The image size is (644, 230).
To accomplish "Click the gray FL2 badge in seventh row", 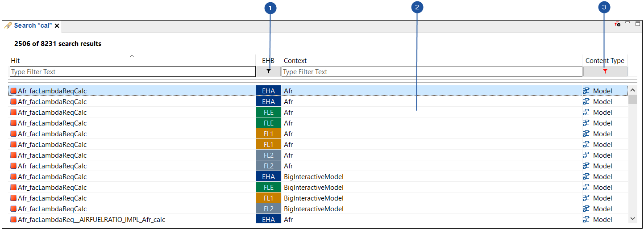I will coord(268,155).
